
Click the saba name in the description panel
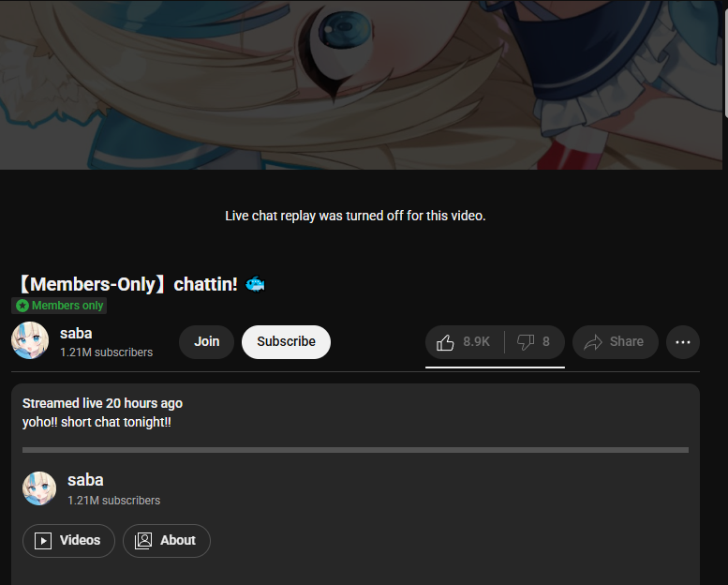click(x=85, y=480)
